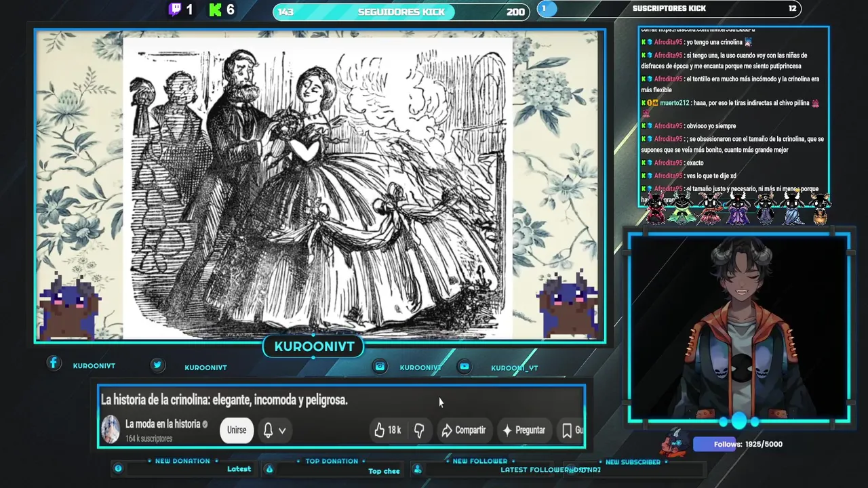Click the Top Donation money bag icon
The image size is (868, 488).
coord(269,468)
